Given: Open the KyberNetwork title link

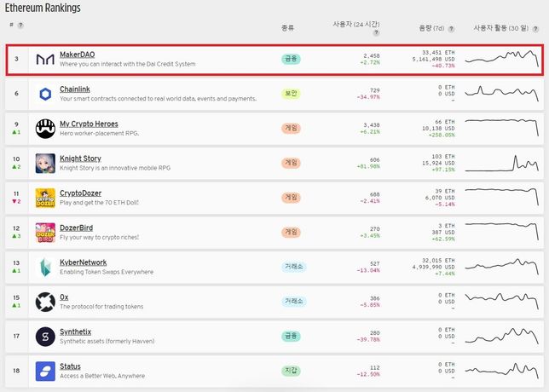Looking at the screenshot, I should (84, 262).
